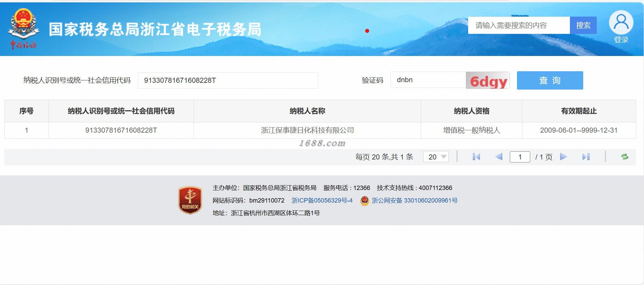Click the 查询 query button
Viewport: 644px width, 285px height.
pos(550,80)
